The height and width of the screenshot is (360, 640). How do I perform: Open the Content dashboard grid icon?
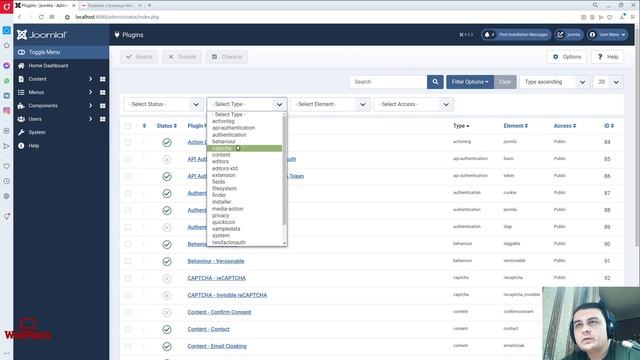tap(102, 79)
